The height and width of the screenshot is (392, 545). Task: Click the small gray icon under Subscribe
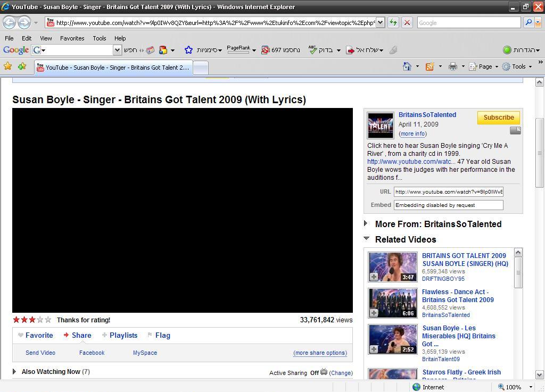coord(515,130)
